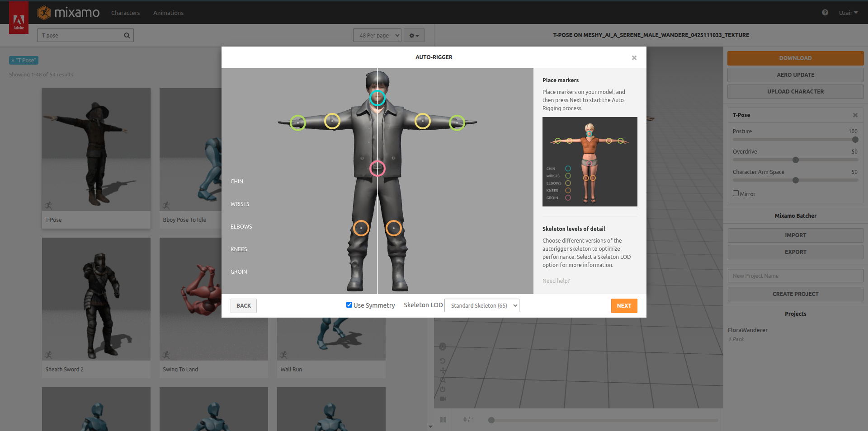The width and height of the screenshot is (868, 431).
Task: Open the gear settings dropdown near the page selector
Action: (414, 35)
